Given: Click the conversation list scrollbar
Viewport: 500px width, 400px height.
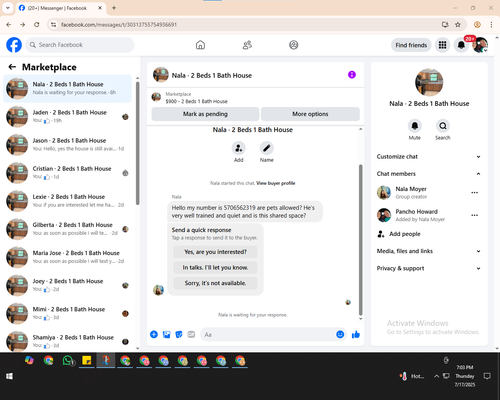Looking at the screenshot, I should 138,143.
